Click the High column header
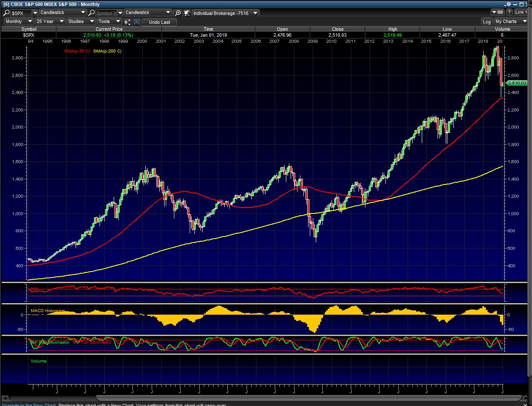Screen dimensions: 532x406 click(x=393, y=29)
